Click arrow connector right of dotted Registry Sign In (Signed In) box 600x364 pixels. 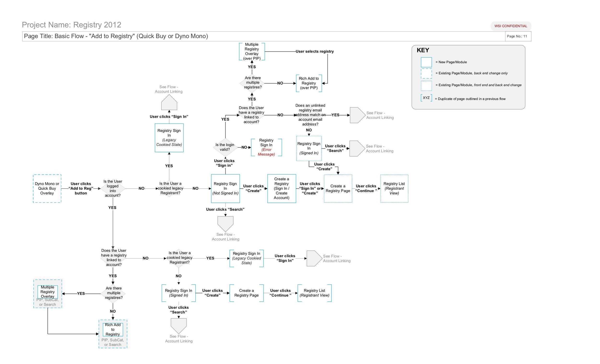coord(357,148)
